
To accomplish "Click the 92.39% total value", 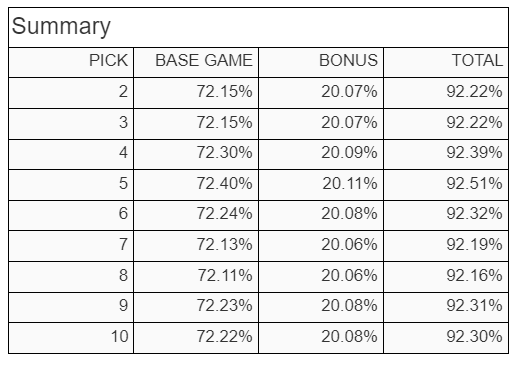I will click(x=474, y=152).
